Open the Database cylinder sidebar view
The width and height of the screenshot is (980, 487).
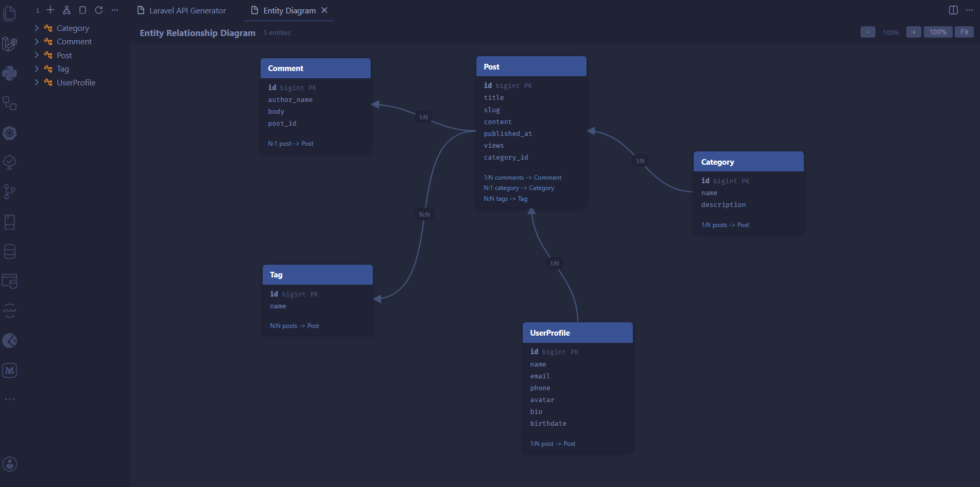(9, 252)
